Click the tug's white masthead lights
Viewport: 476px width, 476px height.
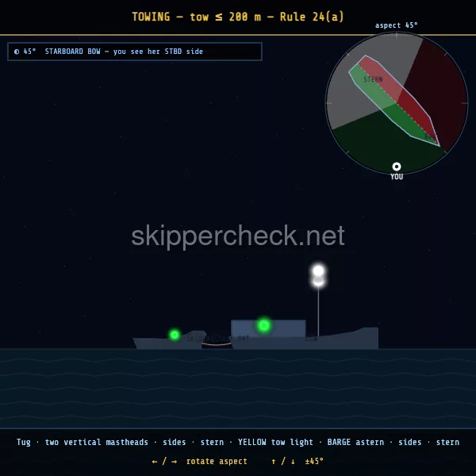[x=318, y=275]
